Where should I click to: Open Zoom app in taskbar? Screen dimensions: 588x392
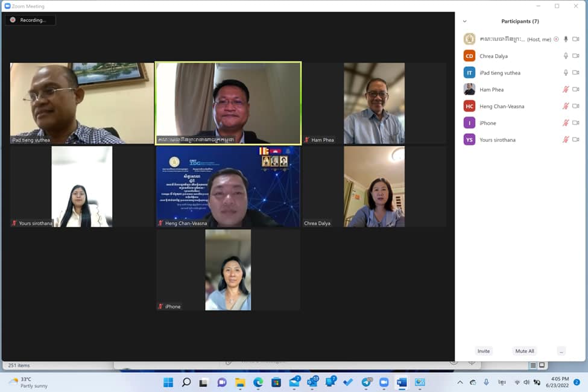click(384, 382)
